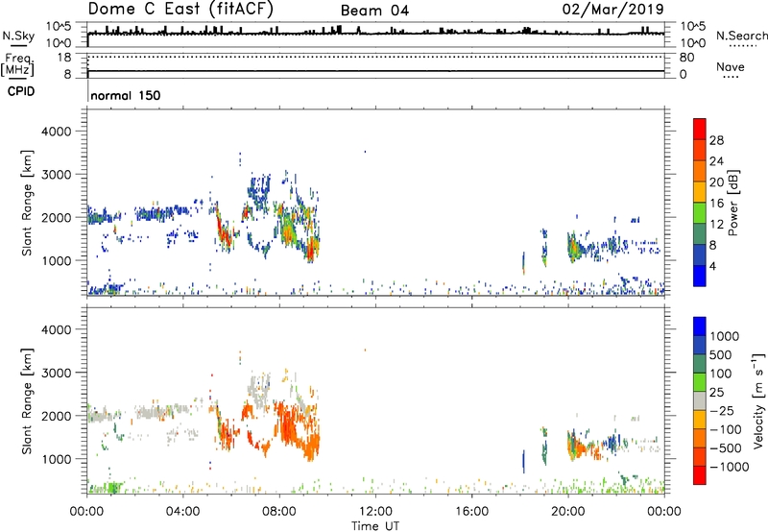The image size is (768, 532).
Task: Click the "08:00" time tick label
Action: point(279,512)
